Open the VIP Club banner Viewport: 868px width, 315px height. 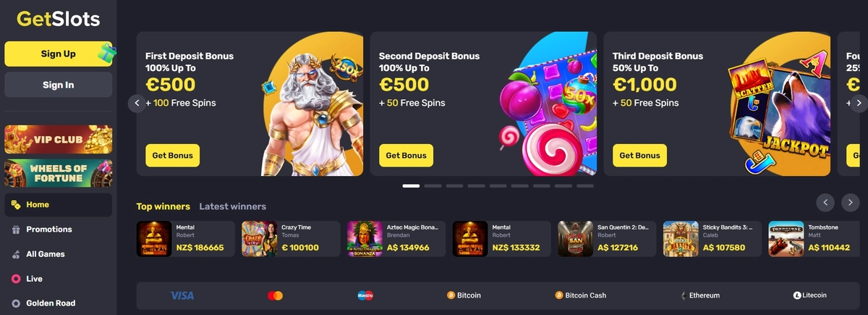tap(59, 139)
